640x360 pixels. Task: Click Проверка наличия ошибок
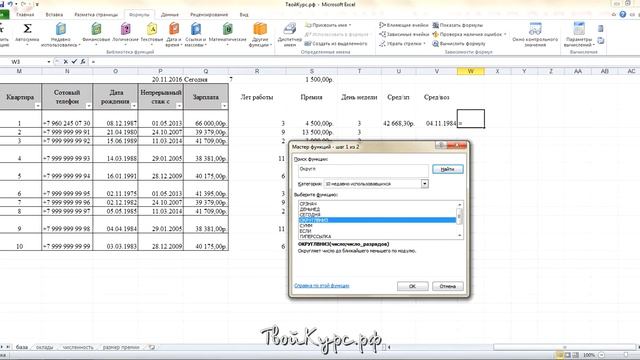point(469,34)
